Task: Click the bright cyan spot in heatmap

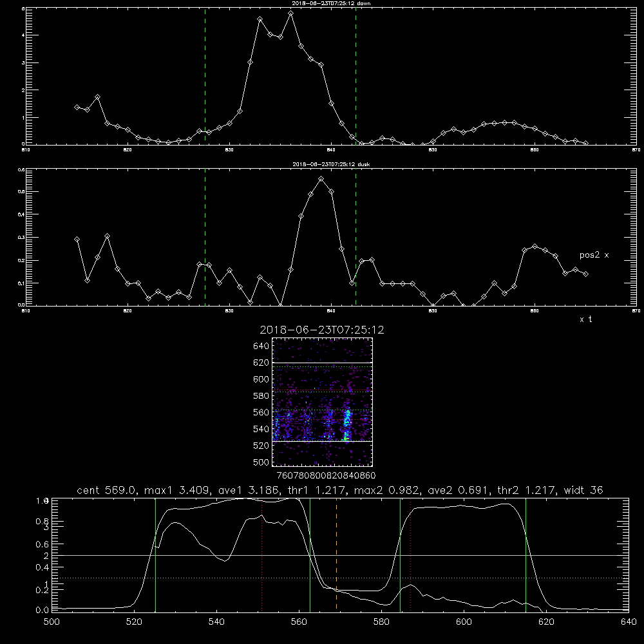Action: pyautogui.click(x=347, y=420)
